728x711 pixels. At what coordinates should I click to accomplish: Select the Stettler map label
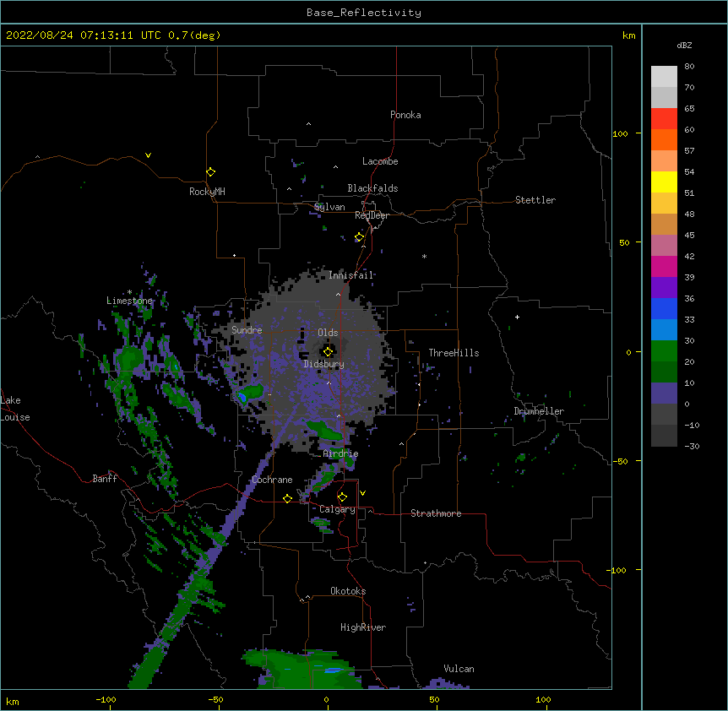535,200
